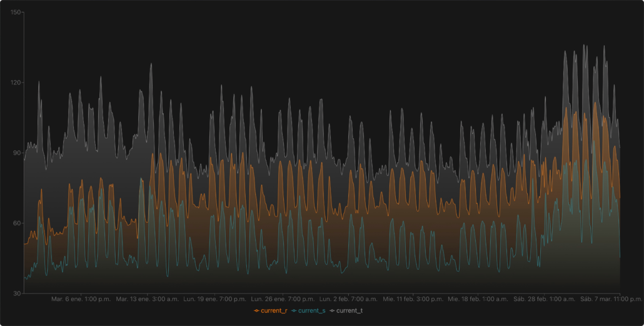Click the gray current_t legend marker

(x=332, y=310)
